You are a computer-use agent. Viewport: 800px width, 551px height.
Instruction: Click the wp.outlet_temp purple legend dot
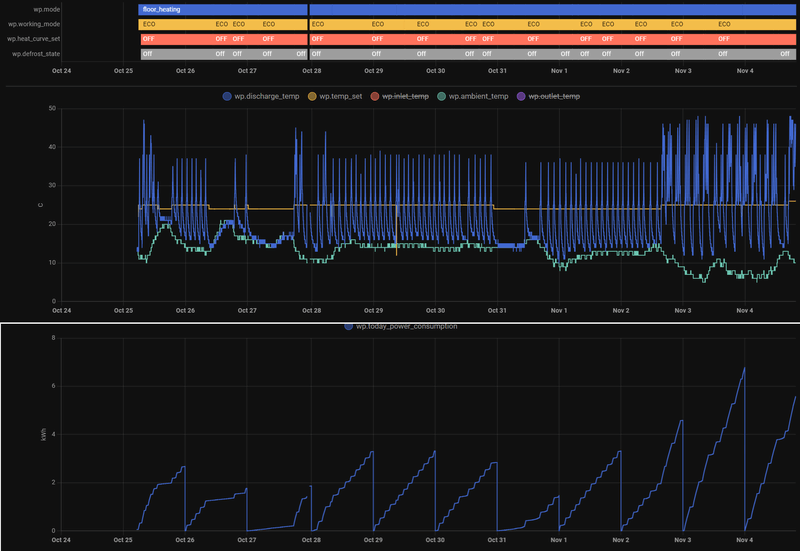click(521, 96)
